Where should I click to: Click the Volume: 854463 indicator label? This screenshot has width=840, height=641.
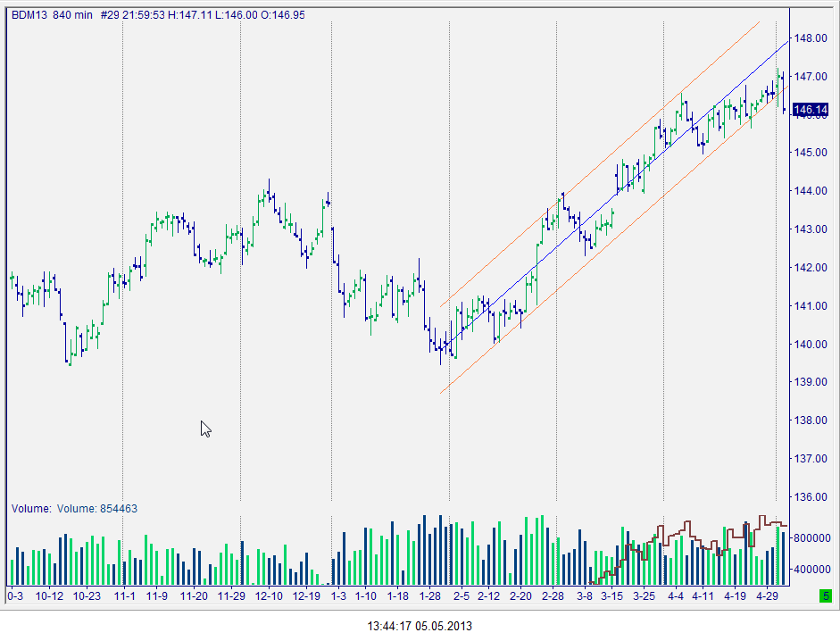(x=97, y=509)
